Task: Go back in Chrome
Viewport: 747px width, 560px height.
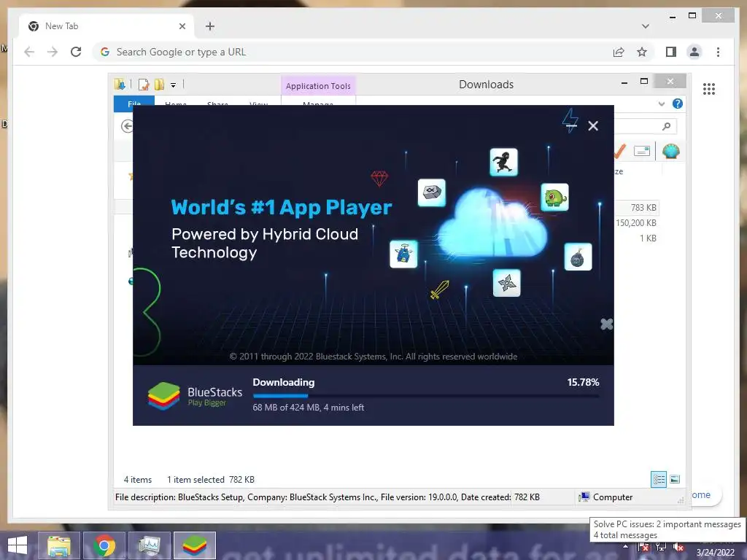Action: coord(29,52)
